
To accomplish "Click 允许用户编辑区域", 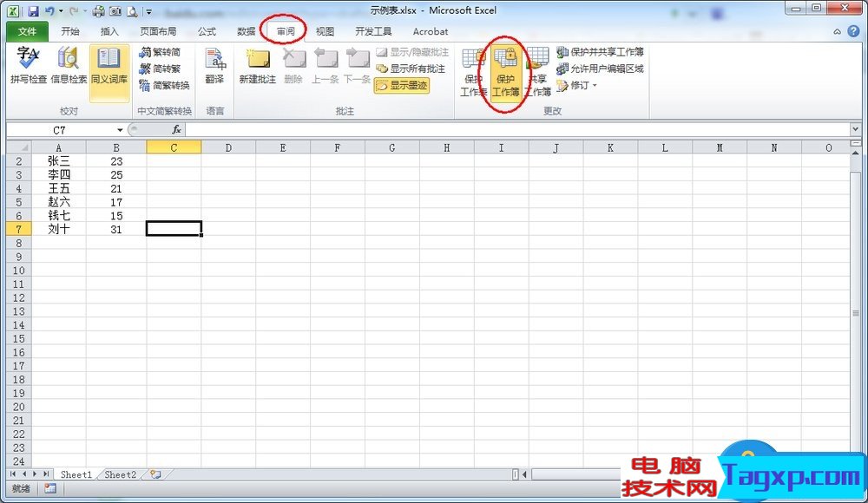I will [x=600, y=69].
